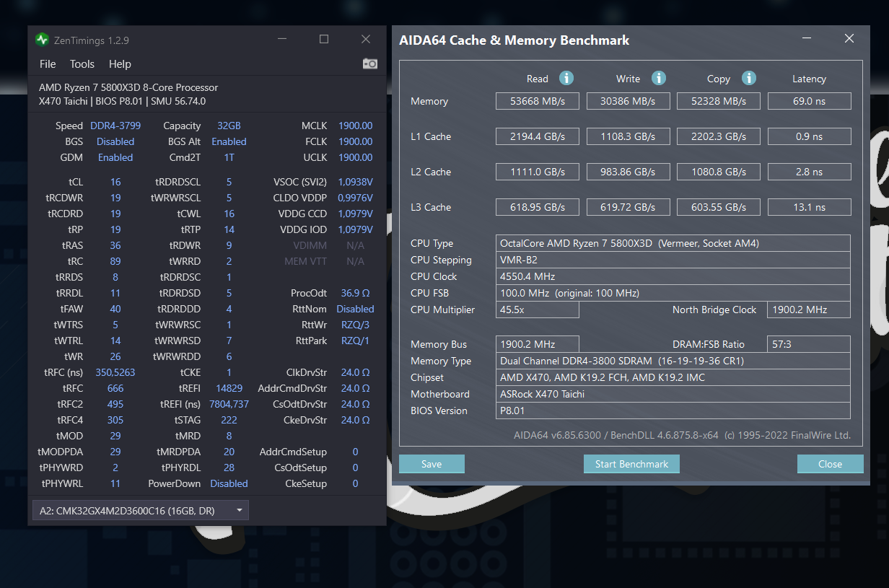The image size is (889, 588).
Task: Click the ZenTimings app logo icon
Action: [x=43, y=40]
